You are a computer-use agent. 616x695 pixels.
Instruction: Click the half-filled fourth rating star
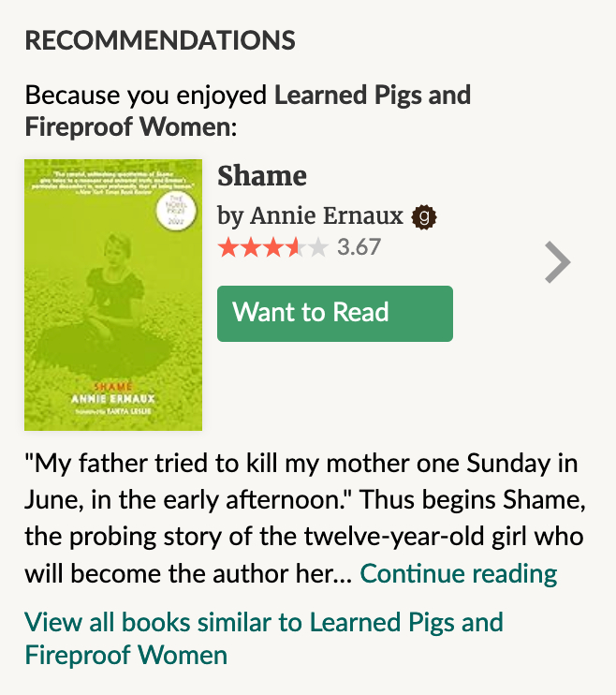tap(295, 248)
